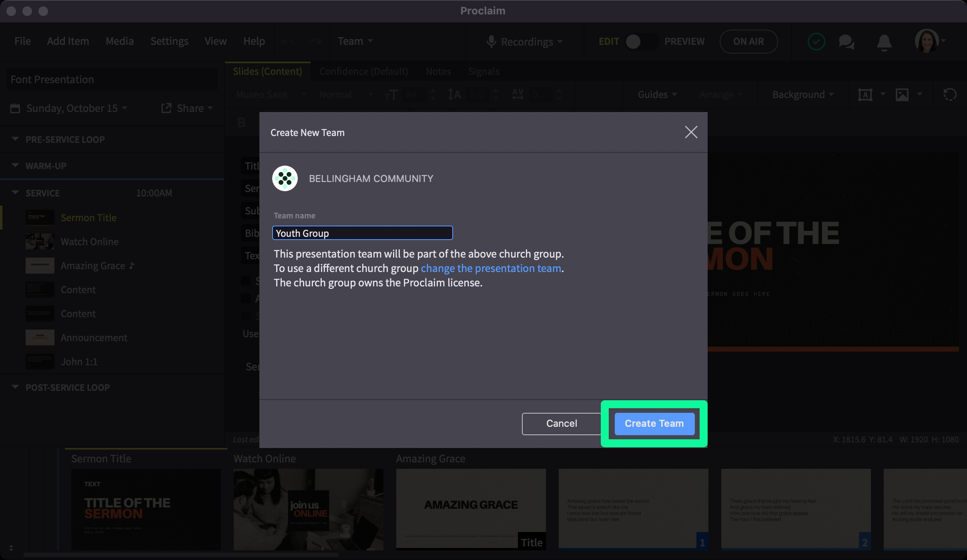
Task: Switch to the Notes tab
Action: click(438, 71)
